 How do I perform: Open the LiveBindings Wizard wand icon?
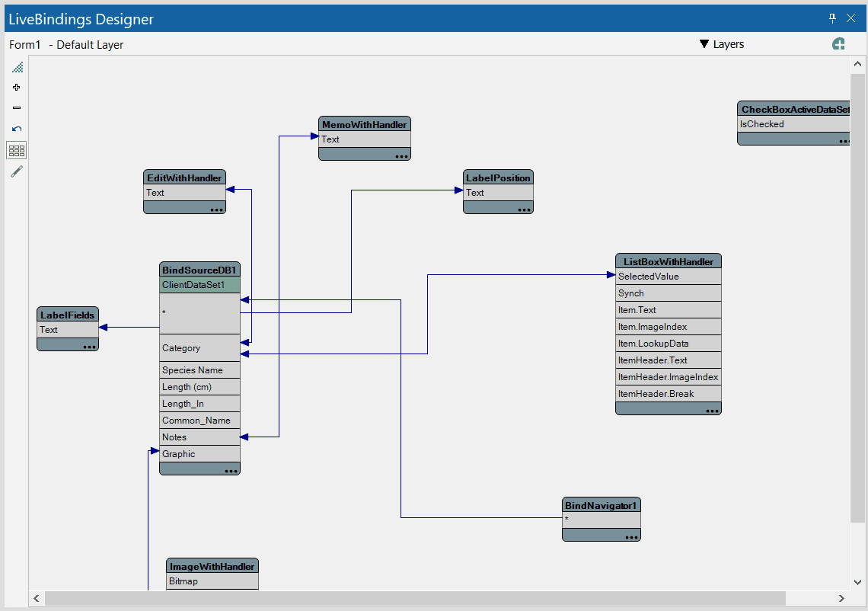(17, 171)
